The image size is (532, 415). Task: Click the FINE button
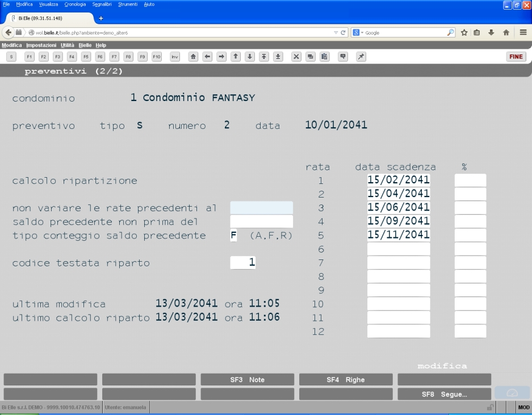(516, 57)
